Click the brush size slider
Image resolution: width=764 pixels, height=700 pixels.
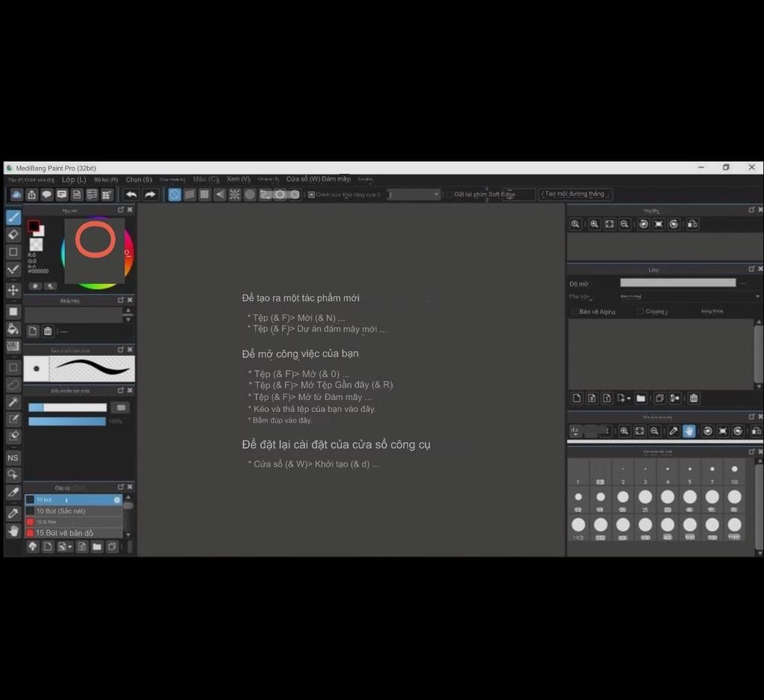point(67,407)
